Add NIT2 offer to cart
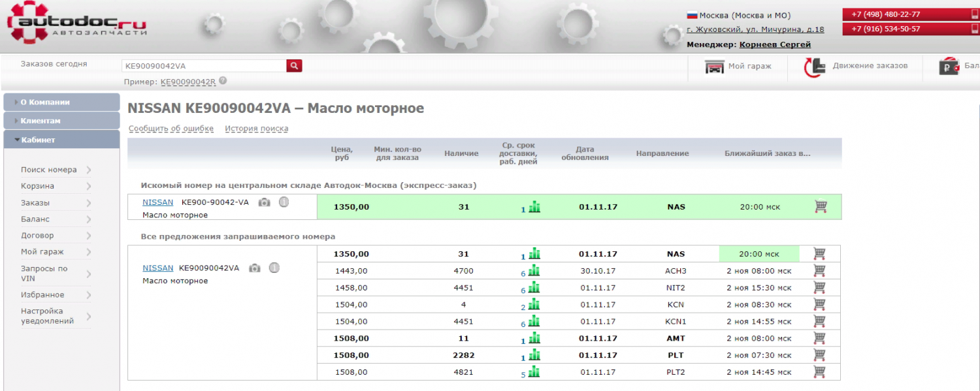 [819, 287]
